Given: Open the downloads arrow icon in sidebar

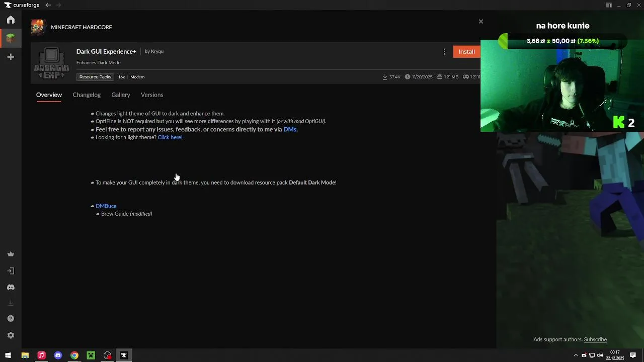Looking at the screenshot, I should (x=11, y=303).
